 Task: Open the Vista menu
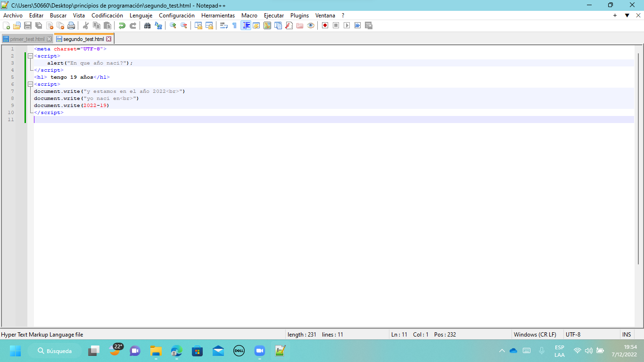coord(79,16)
